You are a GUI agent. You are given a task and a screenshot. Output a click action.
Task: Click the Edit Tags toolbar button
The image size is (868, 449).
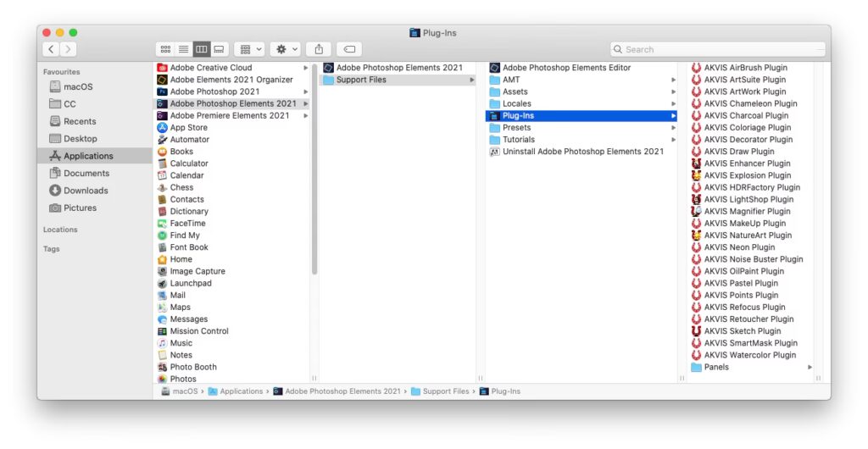(349, 49)
